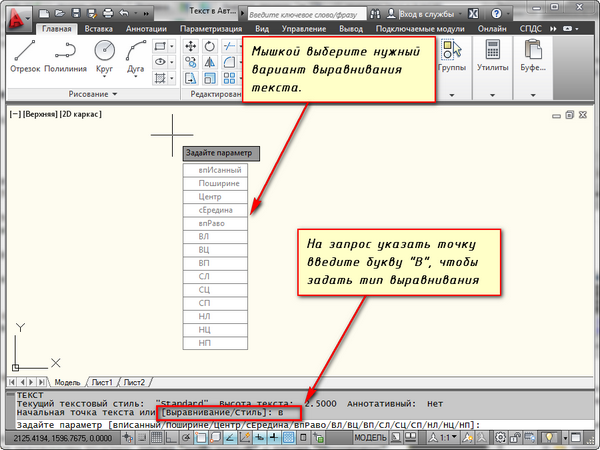The height and width of the screenshot is (450, 600).
Task: Open the Вставка ribbon tab
Action: pos(98,29)
